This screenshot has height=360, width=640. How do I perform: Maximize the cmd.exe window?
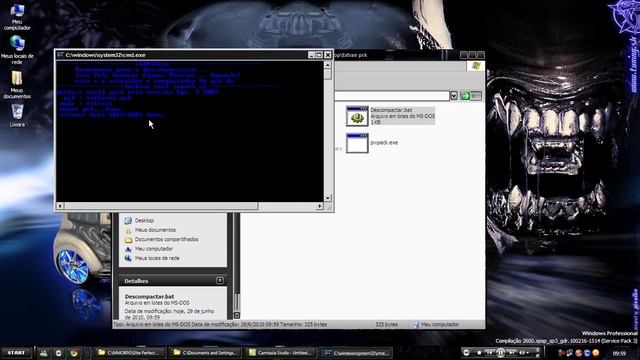click(319, 55)
